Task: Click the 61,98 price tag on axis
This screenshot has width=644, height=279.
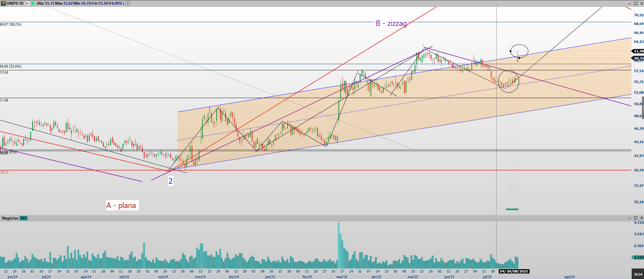Action: [638, 51]
